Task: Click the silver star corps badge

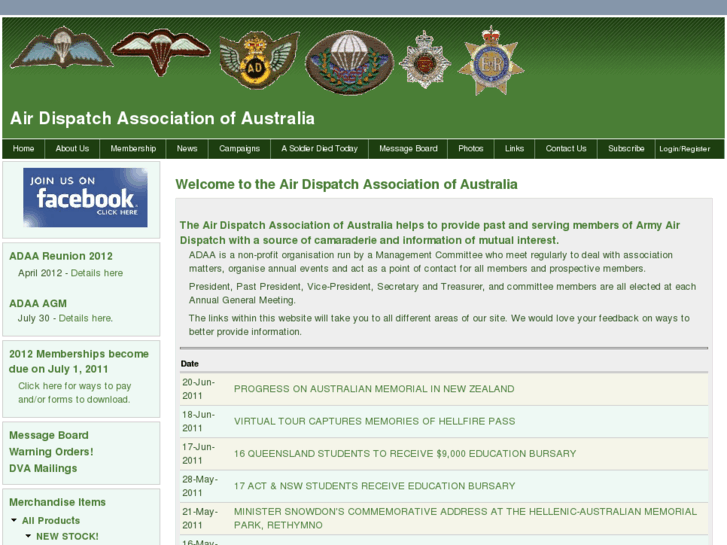Action: (x=424, y=60)
